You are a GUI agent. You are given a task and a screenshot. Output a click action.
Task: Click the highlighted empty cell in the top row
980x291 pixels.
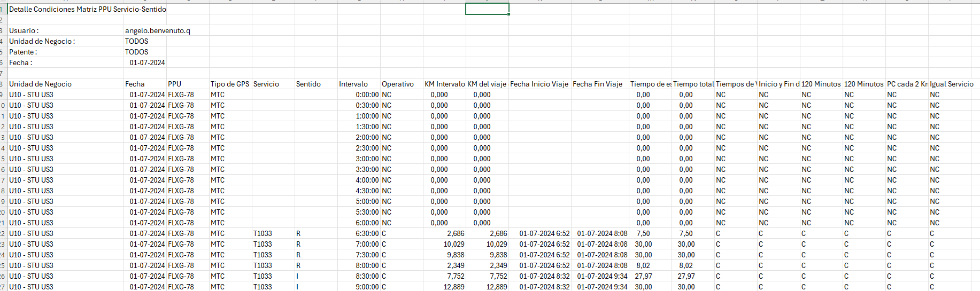coord(487,9)
